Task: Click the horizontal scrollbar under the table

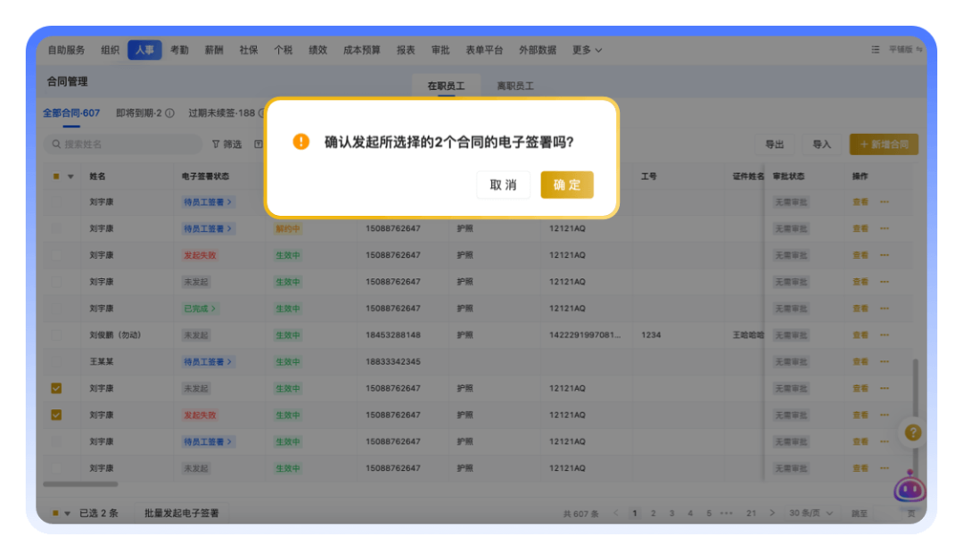Action: [x=80, y=484]
